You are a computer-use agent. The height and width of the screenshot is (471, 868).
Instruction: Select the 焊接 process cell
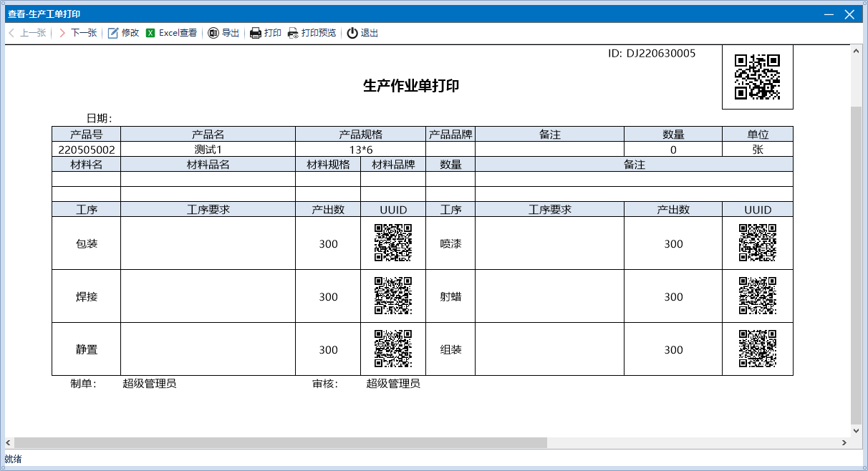coord(87,296)
